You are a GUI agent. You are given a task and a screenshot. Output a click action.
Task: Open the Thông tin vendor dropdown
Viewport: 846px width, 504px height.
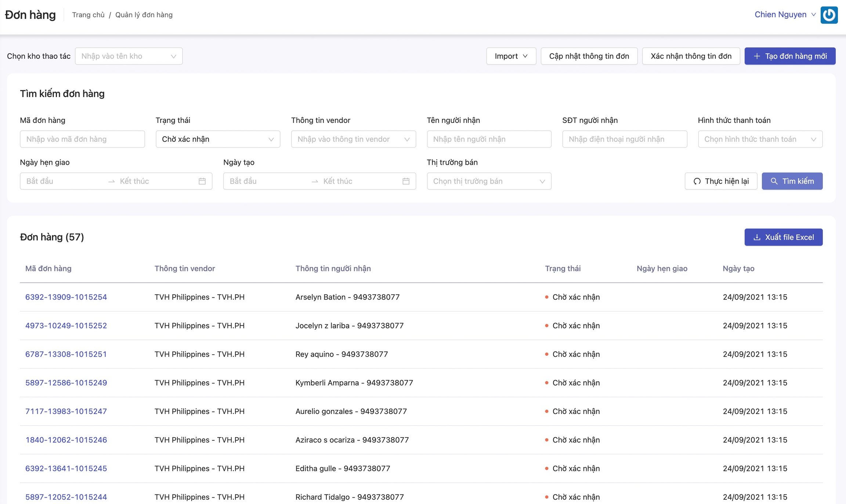pos(353,139)
